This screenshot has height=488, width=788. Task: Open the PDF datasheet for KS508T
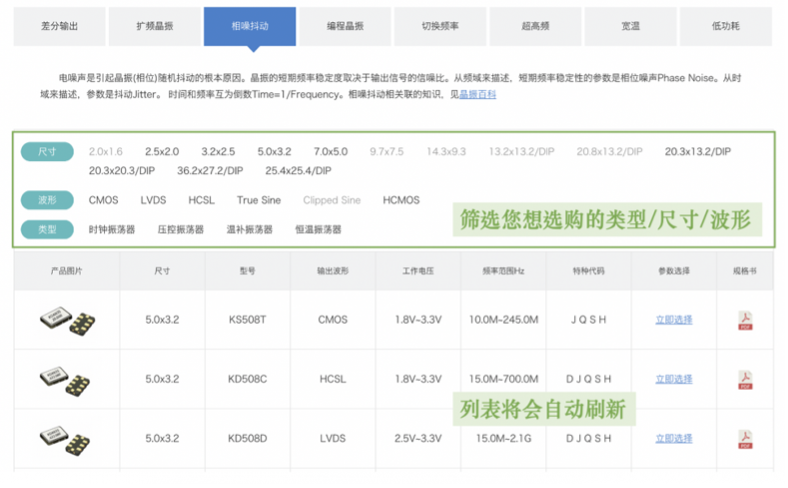744,320
